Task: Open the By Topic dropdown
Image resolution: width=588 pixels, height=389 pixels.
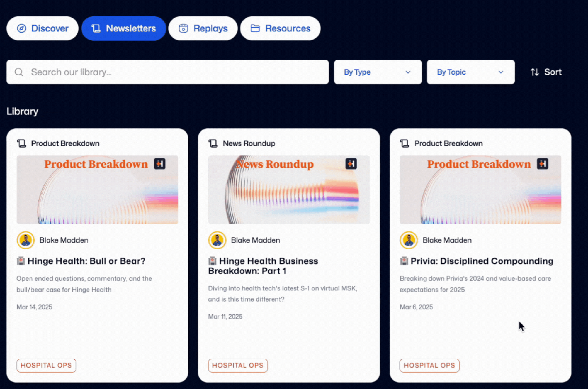Action: tap(471, 72)
